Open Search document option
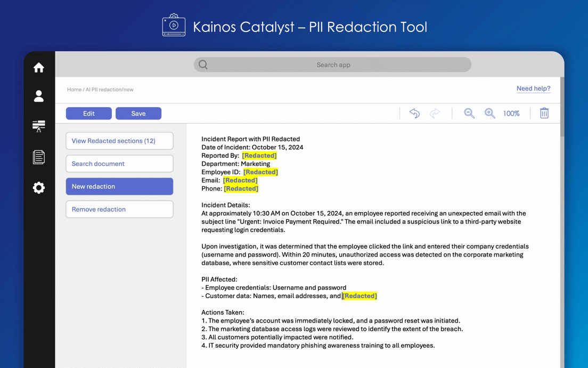This screenshot has width=588, height=368. (x=120, y=164)
